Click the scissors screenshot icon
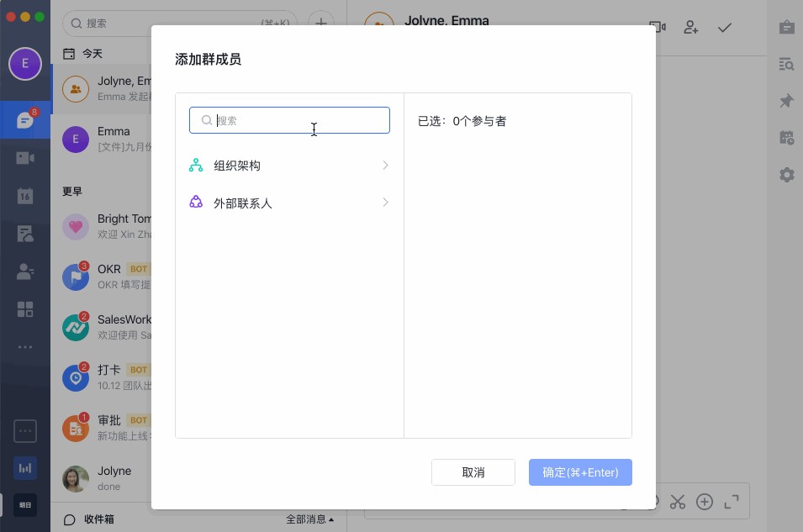The image size is (803, 532). pyautogui.click(x=678, y=502)
